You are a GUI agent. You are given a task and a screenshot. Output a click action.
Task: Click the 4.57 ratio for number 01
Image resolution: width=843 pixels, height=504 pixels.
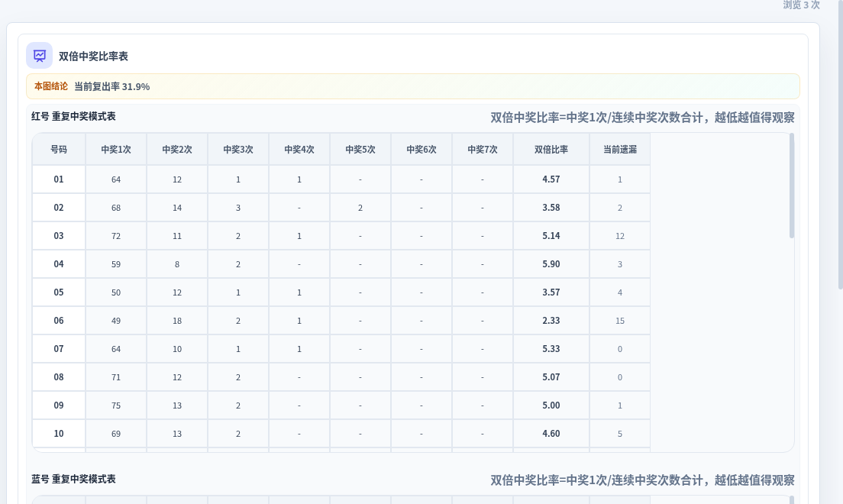(x=551, y=179)
